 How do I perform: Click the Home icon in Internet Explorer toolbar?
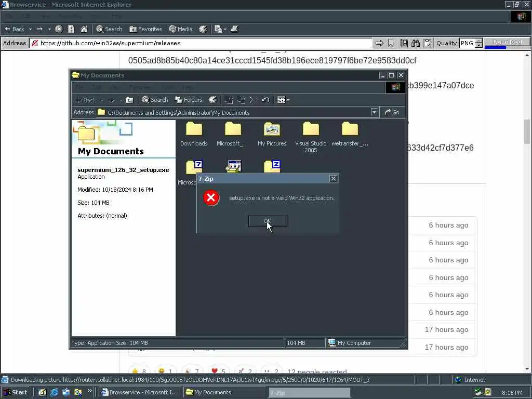pyautogui.click(x=84, y=29)
